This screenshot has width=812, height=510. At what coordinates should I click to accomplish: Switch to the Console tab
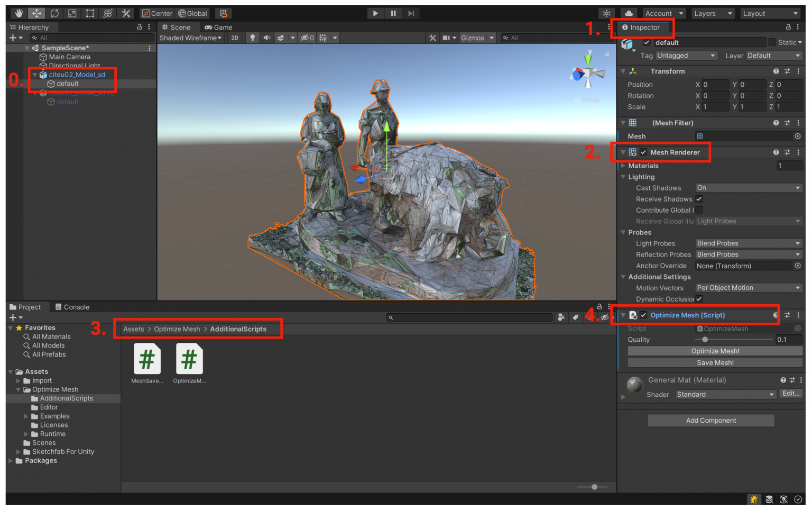(72, 307)
